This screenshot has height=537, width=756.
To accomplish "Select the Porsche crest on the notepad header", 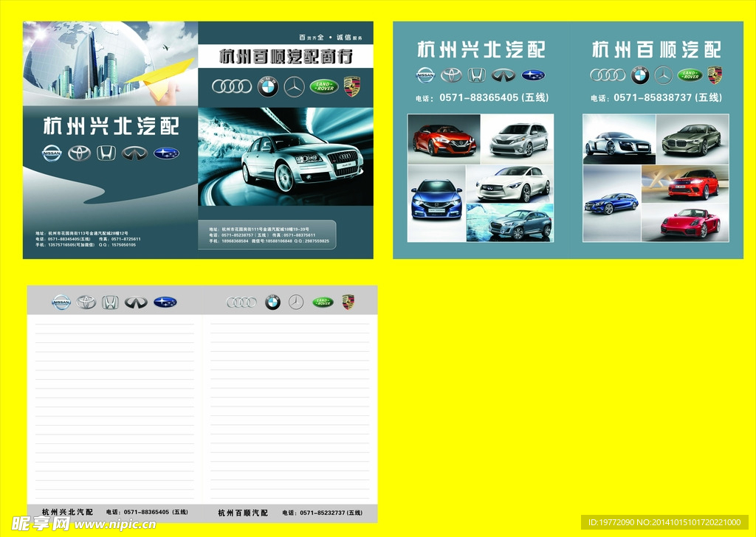I will coord(348,302).
